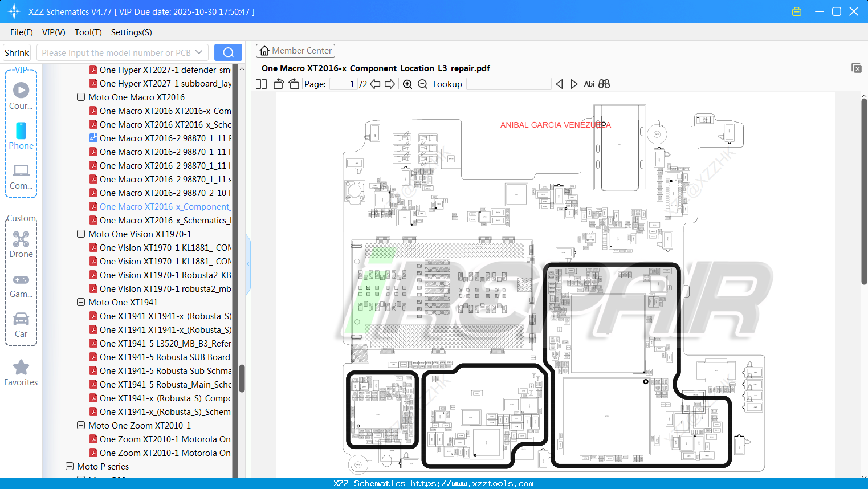Enable two-page side-by-side view
Screen dimensions: 868x489
[260, 84]
